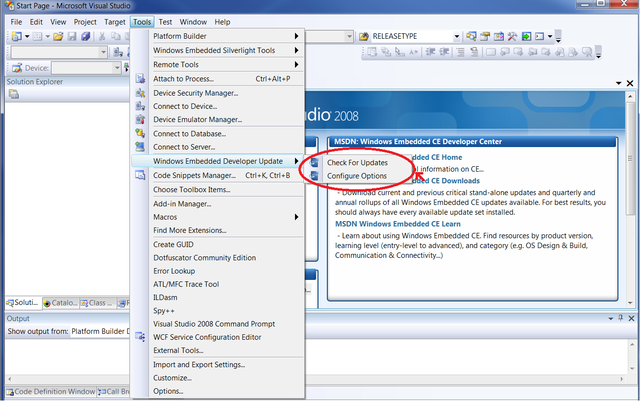Screen dimensions: 640x401
Task: Click the Device Options icon left of Device
Action: [17, 68]
